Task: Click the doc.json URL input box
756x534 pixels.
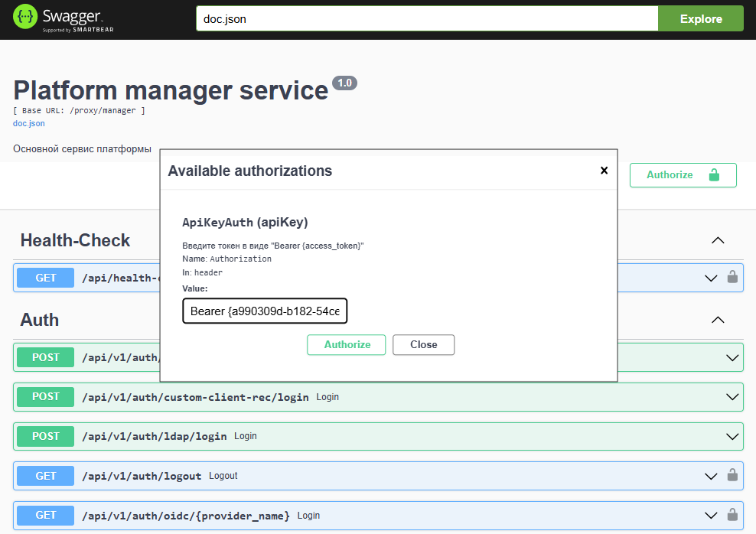Action: point(426,19)
